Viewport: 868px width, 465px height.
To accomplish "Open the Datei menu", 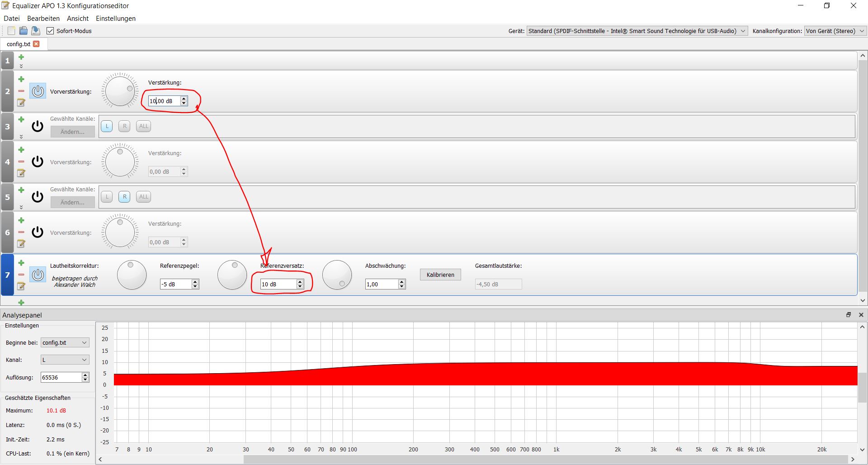I will point(12,19).
